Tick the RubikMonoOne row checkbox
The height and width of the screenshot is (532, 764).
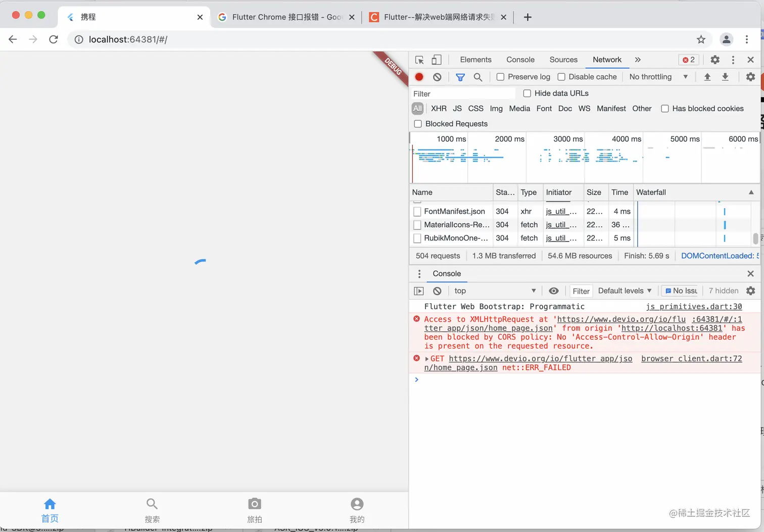click(417, 238)
